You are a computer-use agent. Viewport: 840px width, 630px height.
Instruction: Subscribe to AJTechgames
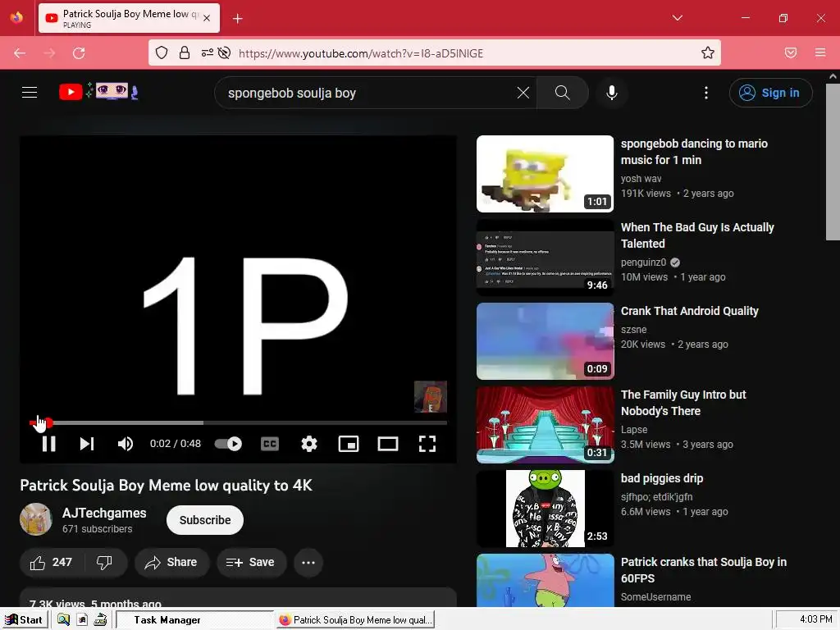(205, 520)
